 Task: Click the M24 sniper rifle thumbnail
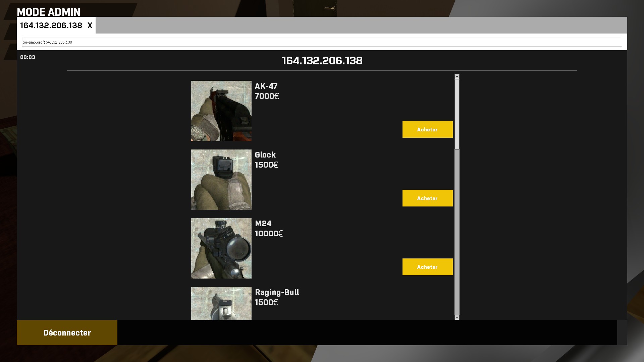pyautogui.click(x=221, y=248)
